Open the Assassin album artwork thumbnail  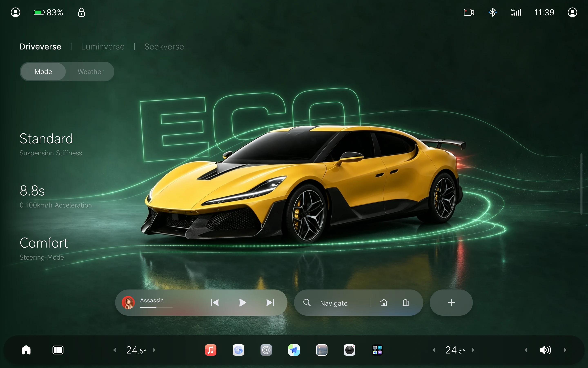pos(128,303)
